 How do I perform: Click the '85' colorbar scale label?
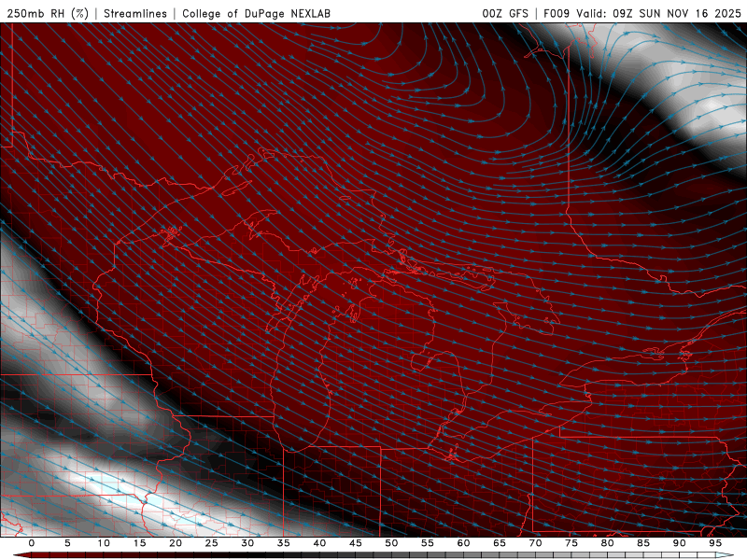pos(643,543)
